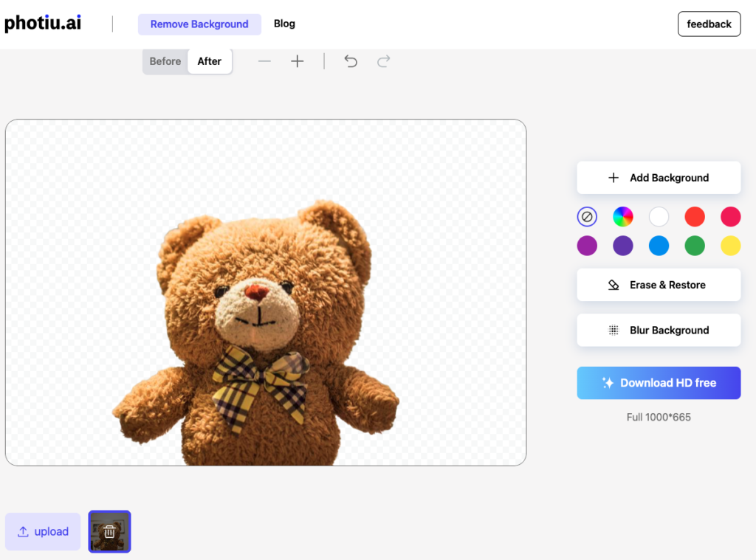The height and width of the screenshot is (560, 756).
Task: Delete the uploaded teddy bear thumbnail
Action: point(109,531)
